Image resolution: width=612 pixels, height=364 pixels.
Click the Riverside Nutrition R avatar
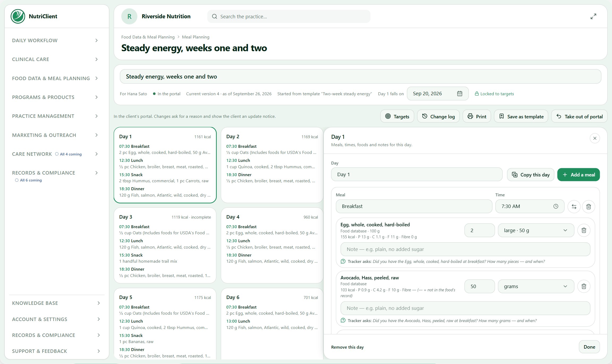129,16
